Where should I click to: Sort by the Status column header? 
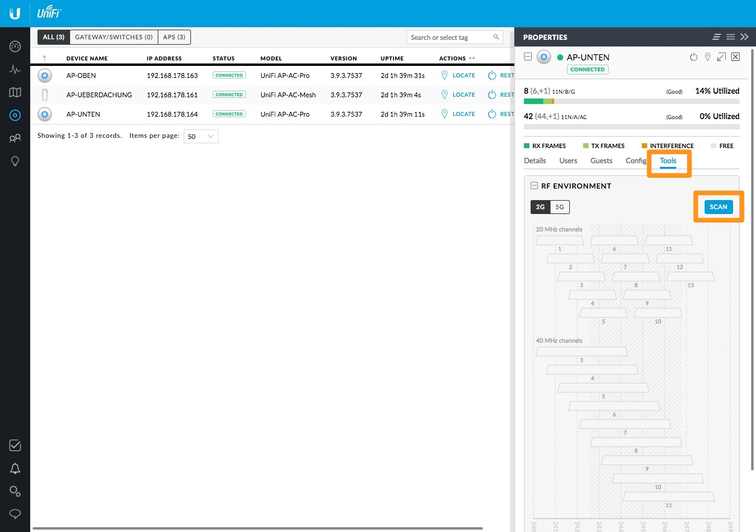pyautogui.click(x=224, y=59)
